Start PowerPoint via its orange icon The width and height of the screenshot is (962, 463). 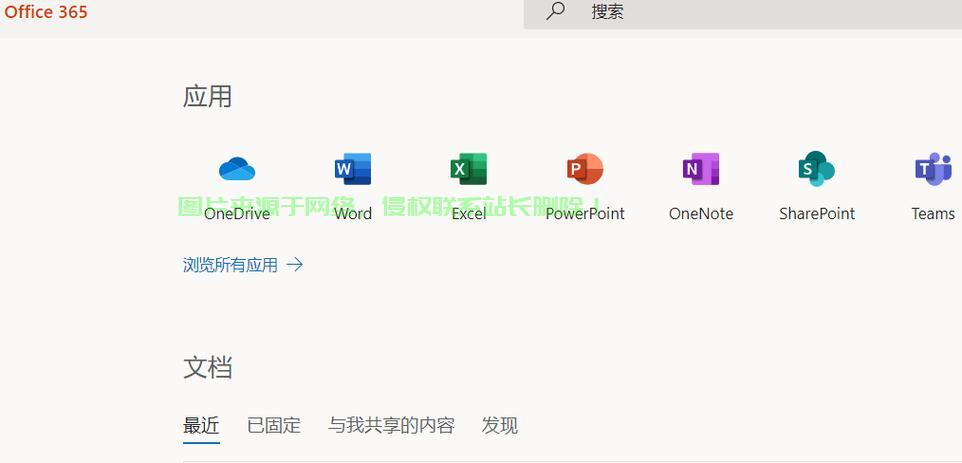(x=585, y=169)
